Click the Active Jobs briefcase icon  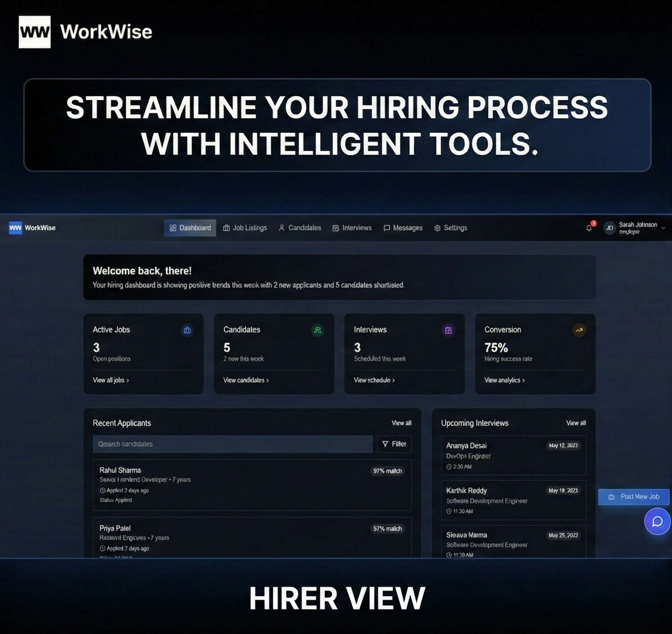pos(187,330)
